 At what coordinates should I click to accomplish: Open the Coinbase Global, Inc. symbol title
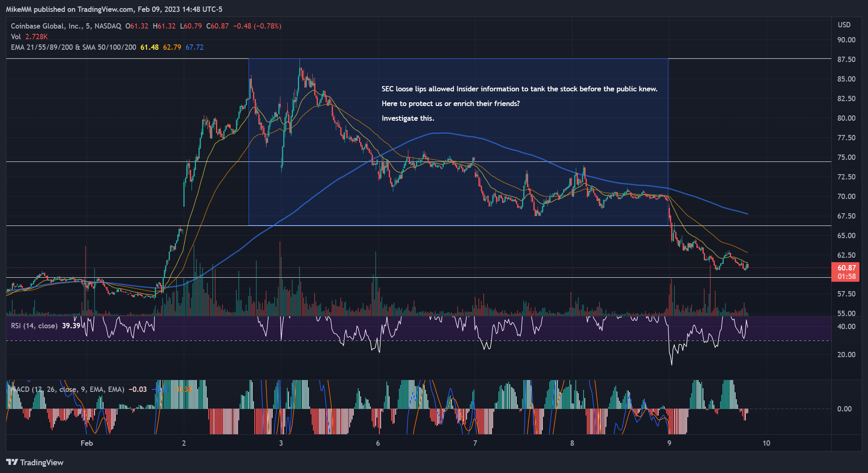tap(66, 26)
